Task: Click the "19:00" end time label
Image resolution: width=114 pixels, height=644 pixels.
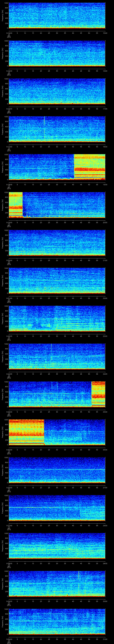Action: 105,184
